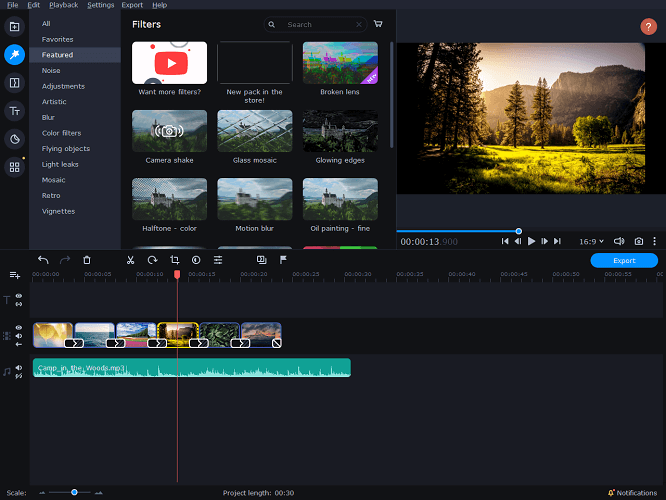Viewport: 666px width, 500px height.
Task: Toggle title track link icon
Action: click(19, 304)
